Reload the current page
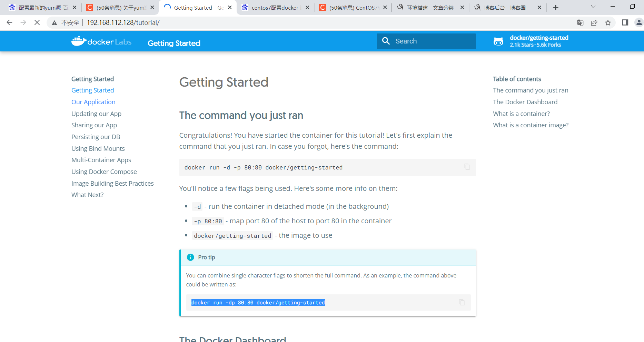Viewport: 644px width, 342px height. 37,22
